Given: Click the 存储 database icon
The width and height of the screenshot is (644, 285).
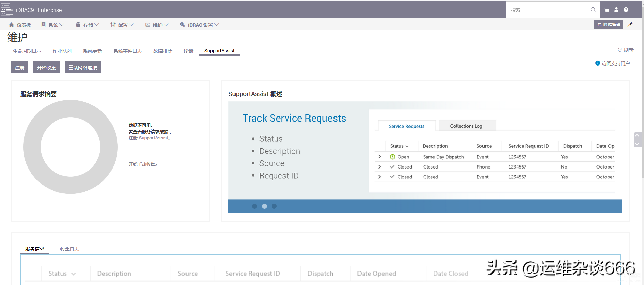Looking at the screenshot, I should point(78,25).
